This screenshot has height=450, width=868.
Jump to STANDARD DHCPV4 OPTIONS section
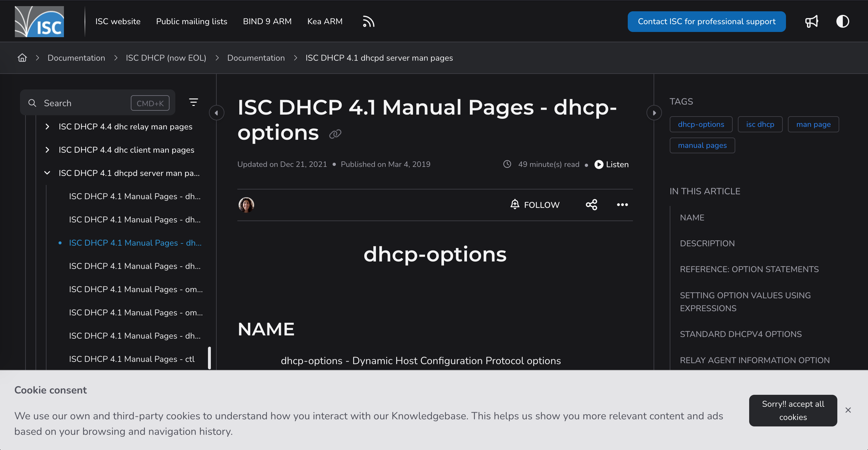point(741,334)
